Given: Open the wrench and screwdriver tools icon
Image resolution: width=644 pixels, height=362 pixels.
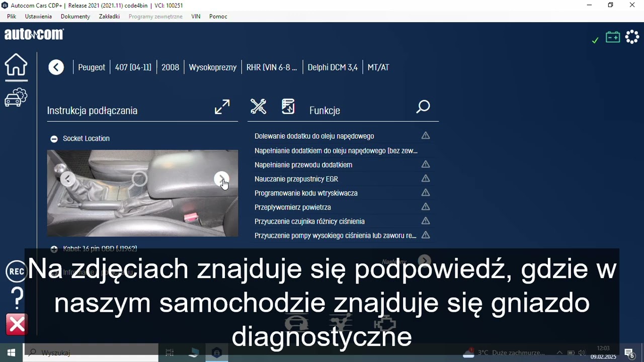Looking at the screenshot, I should (x=258, y=106).
